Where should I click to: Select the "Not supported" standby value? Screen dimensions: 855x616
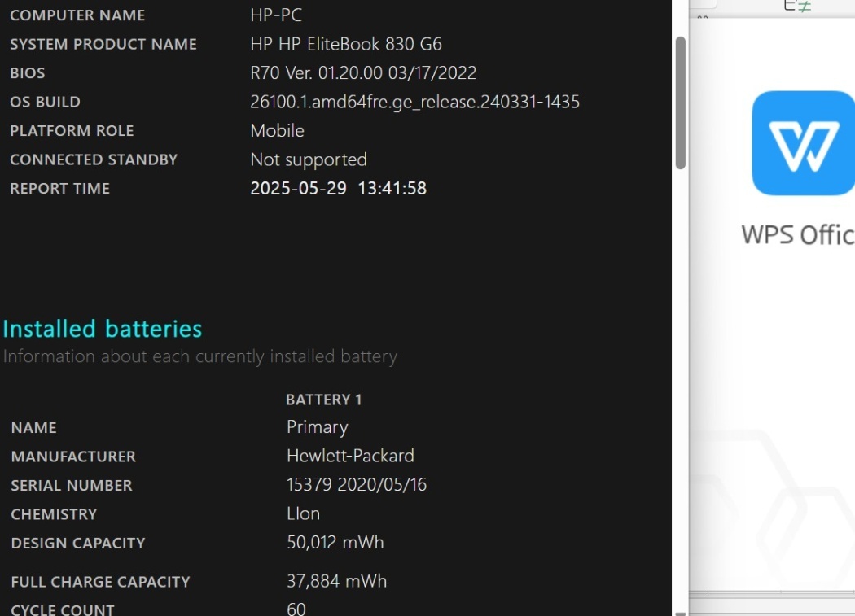pos(308,159)
